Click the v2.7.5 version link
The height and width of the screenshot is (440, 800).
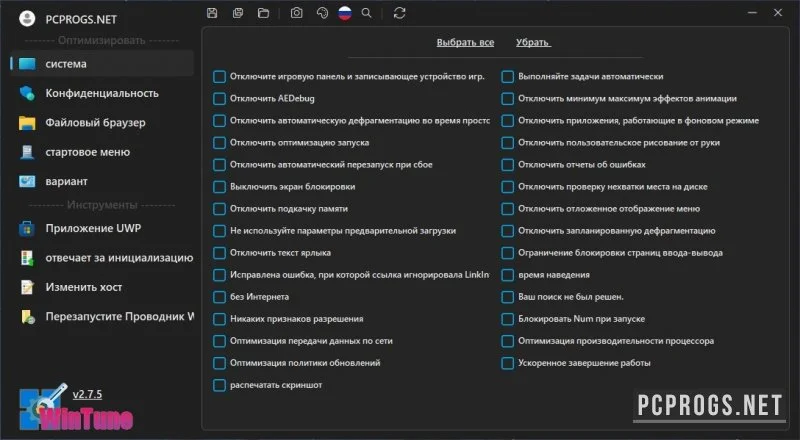click(87, 394)
